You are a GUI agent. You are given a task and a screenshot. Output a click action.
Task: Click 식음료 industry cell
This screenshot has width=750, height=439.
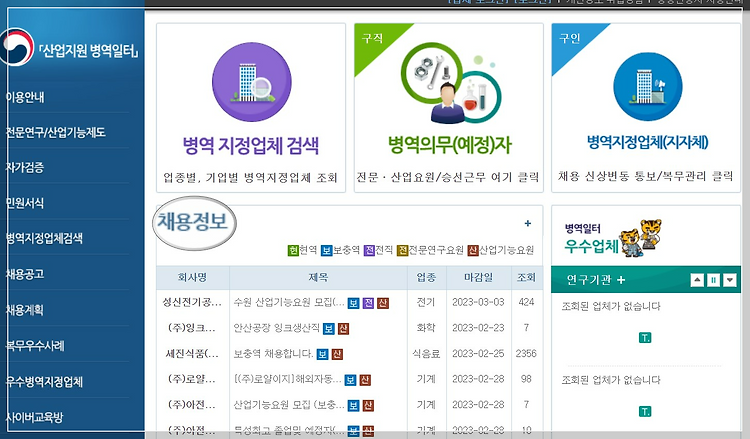click(426, 354)
